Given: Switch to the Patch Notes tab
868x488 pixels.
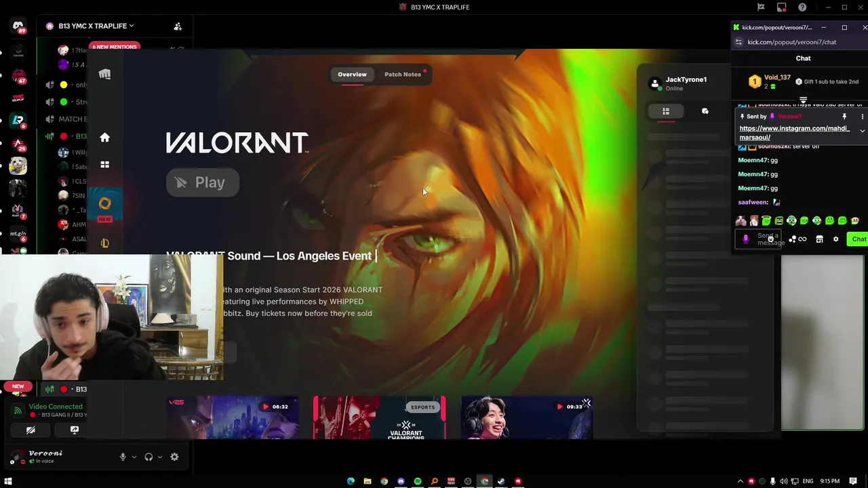Looking at the screenshot, I should tap(403, 75).
